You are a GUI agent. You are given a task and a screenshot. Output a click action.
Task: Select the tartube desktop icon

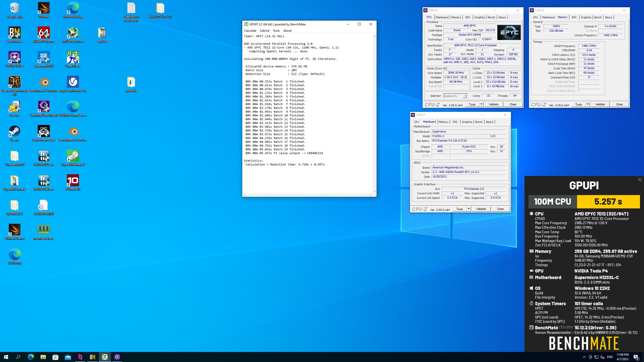click(102, 35)
